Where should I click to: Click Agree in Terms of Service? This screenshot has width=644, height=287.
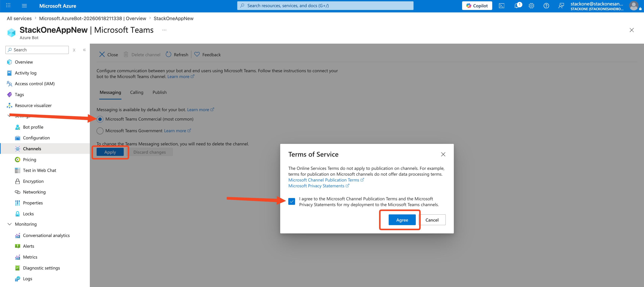point(402,220)
